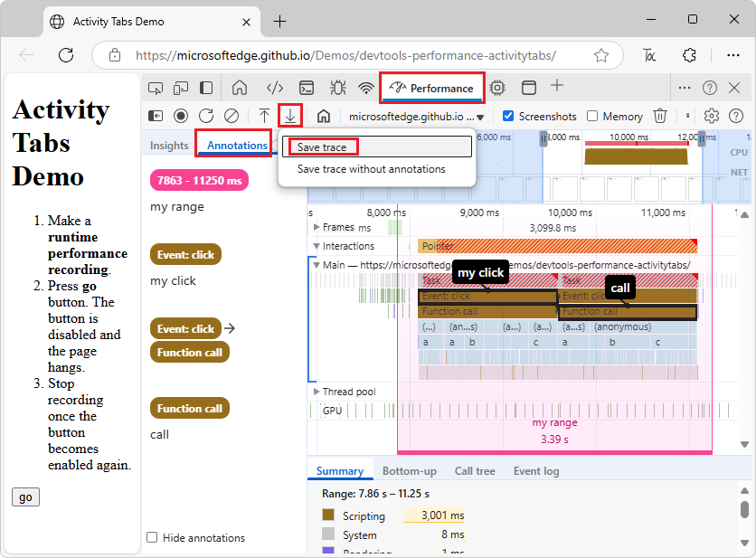756x558 pixels.
Task: Start a new recording by reloading the page
Action: click(207, 116)
